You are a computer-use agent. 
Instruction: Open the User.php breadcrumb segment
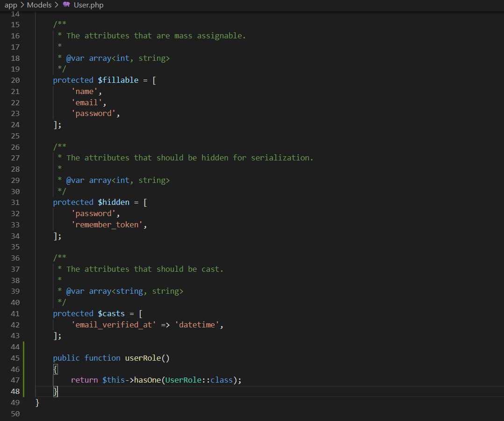[x=89, y=5]
